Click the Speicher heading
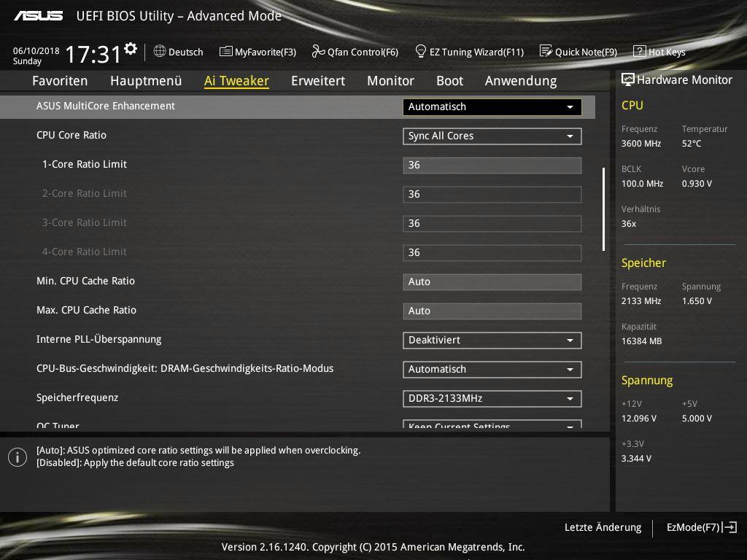The height and width of the screenshot is (560, 747). tap(643, 262)
